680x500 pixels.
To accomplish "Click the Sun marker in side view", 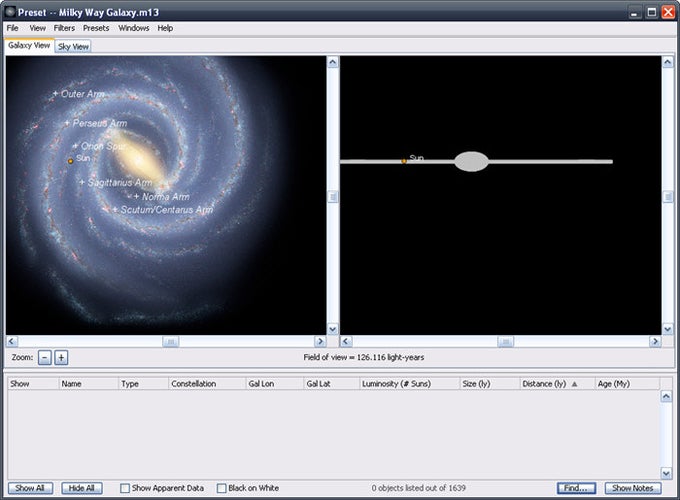I will (404, 160).
